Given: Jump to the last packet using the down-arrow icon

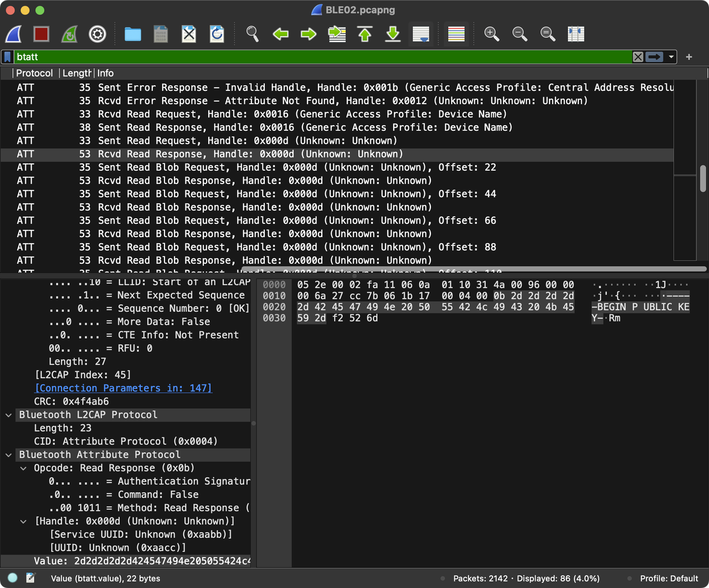Looking at the screenshot, I should coord(393,34).
